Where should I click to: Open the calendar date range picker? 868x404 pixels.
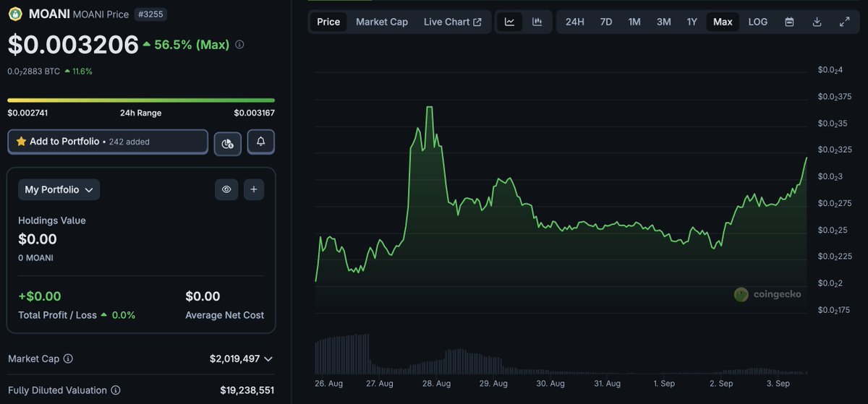(x=790, y=22)
